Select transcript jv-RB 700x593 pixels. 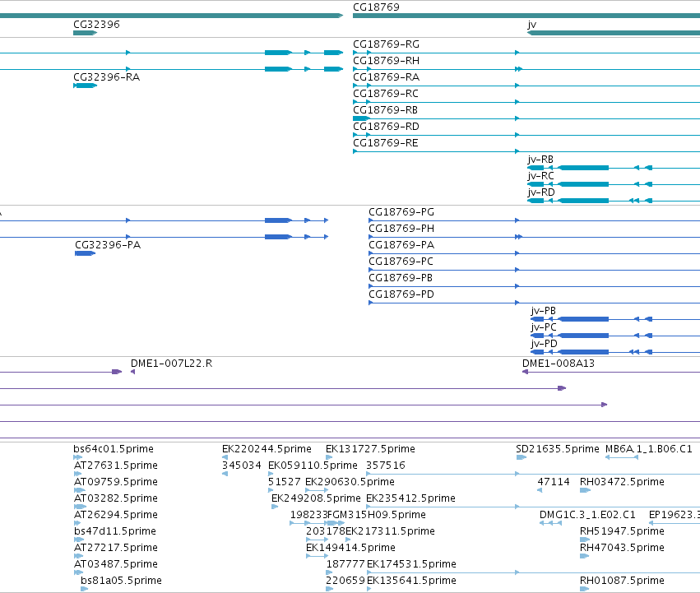540,160
